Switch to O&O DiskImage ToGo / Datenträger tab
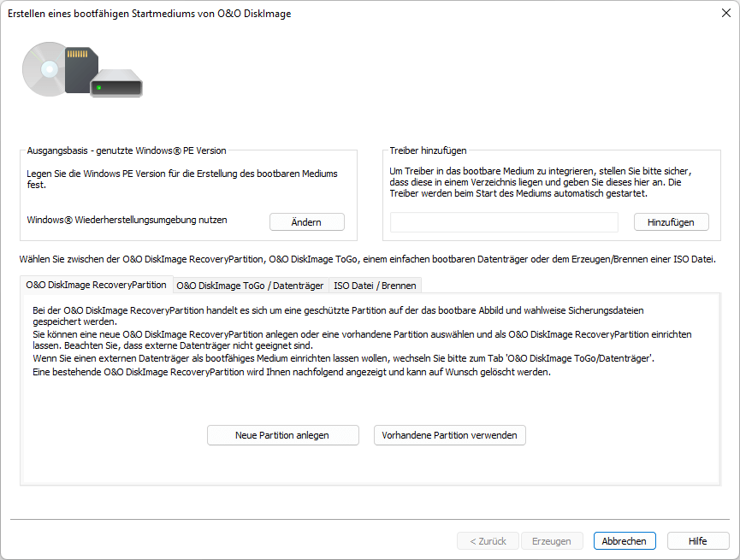Image resolution: width=740 pixels, height=560 pixels. point(250,286)
